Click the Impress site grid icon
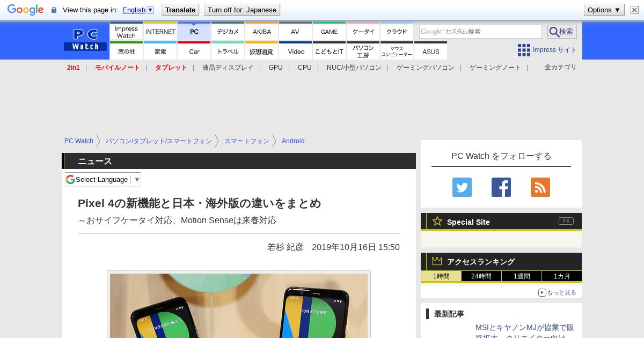Screen dimensions: 644x338 (524, 50)
